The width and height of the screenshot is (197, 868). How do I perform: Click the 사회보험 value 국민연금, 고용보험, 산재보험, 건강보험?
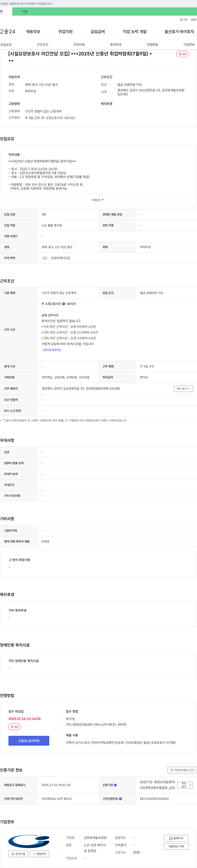pyautogui.click(x=65, y=377)
